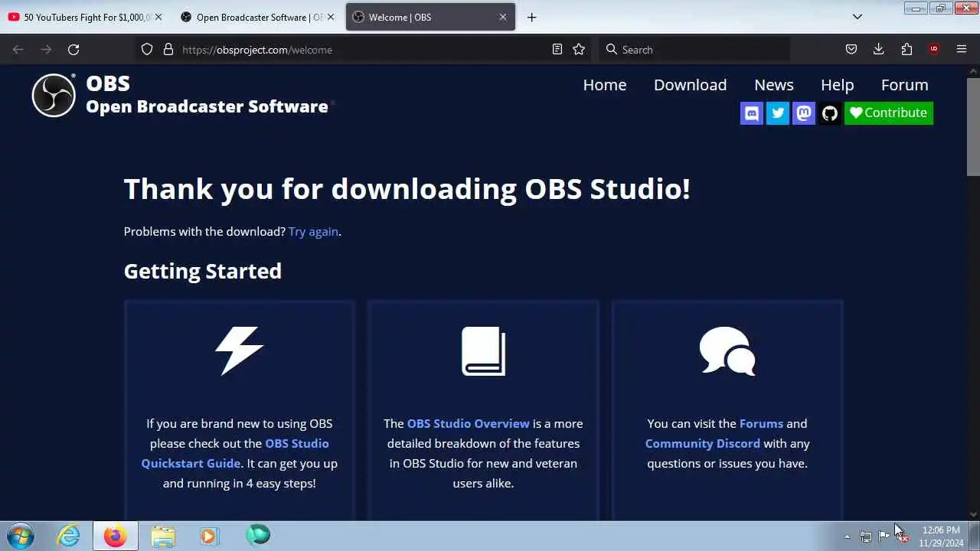
Task: Click the padlock site security icon
Action: tap(168, 49)
